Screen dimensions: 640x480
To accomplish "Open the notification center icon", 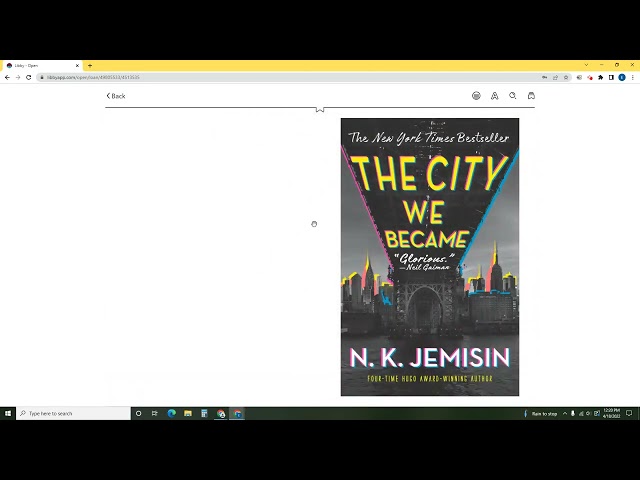I will click(629, 413).
